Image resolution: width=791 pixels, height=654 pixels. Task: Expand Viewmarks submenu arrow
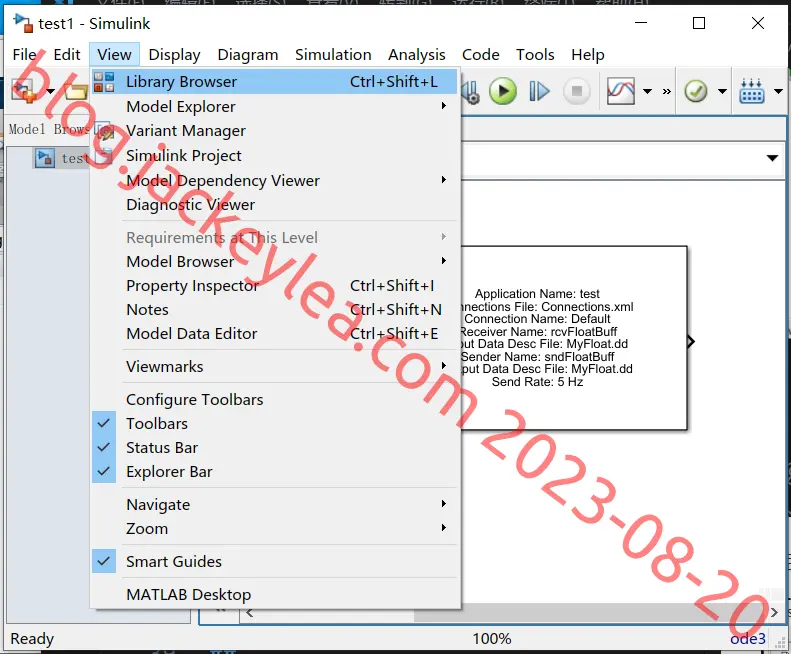click(443, 365)
